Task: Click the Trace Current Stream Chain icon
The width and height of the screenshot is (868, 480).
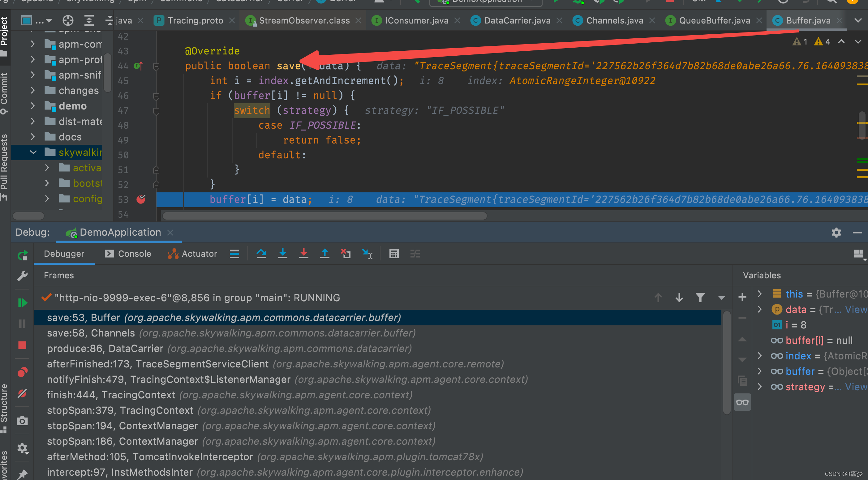Action: coord(415,254)
